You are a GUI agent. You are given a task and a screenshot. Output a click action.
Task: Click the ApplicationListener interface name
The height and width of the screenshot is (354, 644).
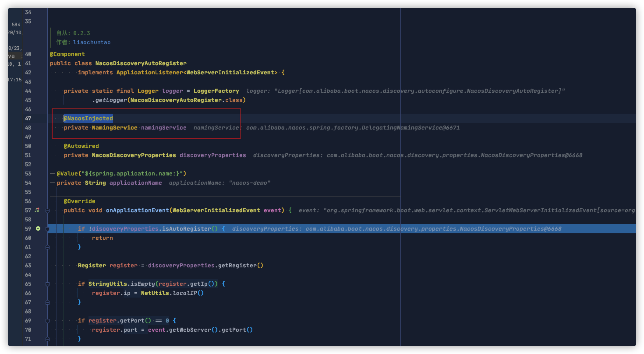coord(149,72)
